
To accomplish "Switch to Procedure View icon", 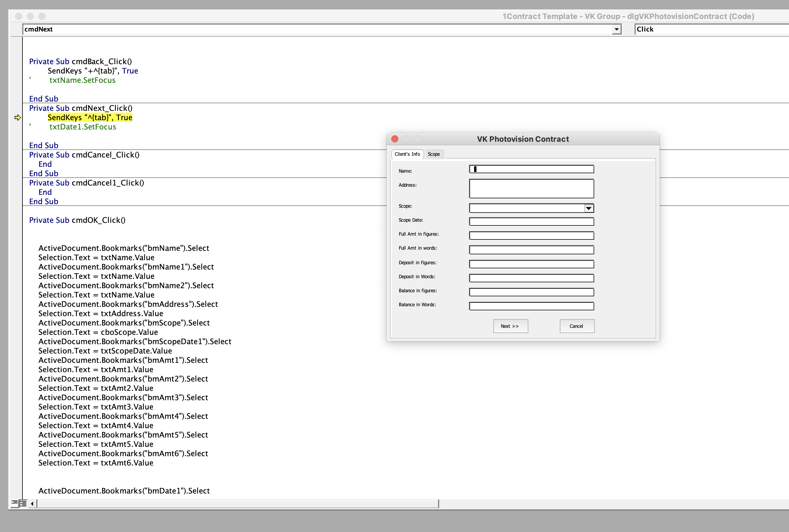I will click(x=14, y=503).
